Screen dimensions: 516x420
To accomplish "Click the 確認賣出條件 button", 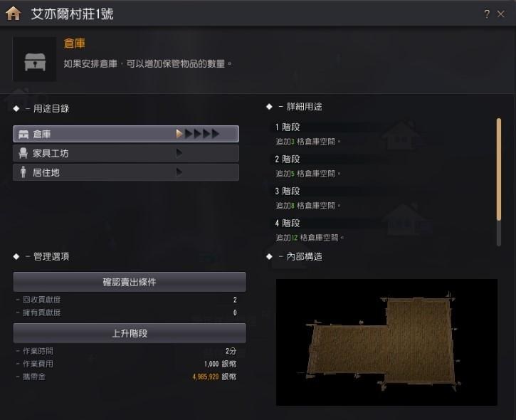I will 130,282.
